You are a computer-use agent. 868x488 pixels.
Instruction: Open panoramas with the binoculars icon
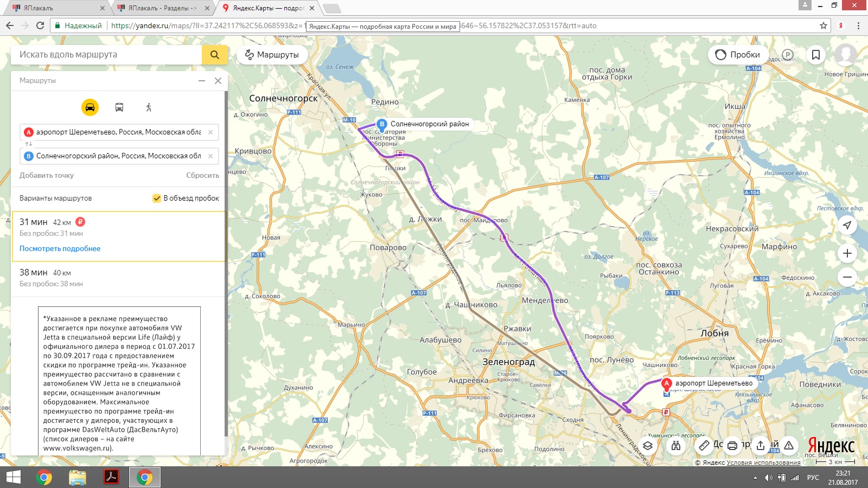[x=676, y=446]
